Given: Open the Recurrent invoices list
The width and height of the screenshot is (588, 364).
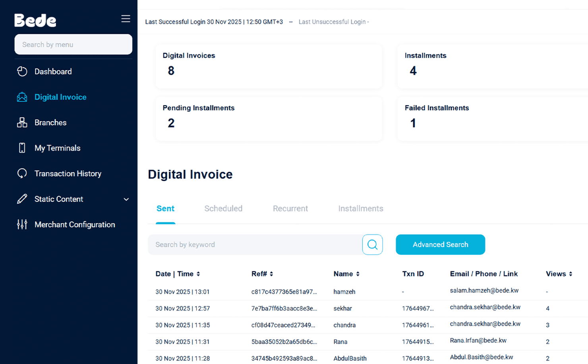Looking at the screenshot, I should click(x=290, y=208).
